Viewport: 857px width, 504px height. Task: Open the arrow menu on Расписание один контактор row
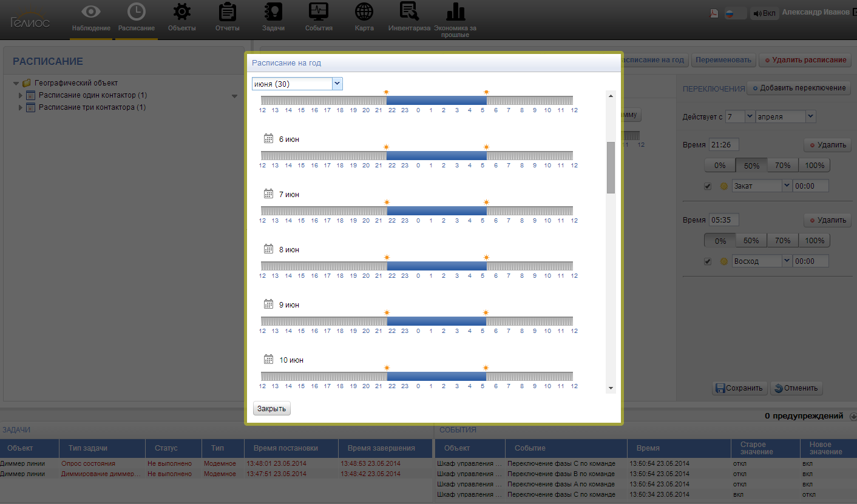234,96
